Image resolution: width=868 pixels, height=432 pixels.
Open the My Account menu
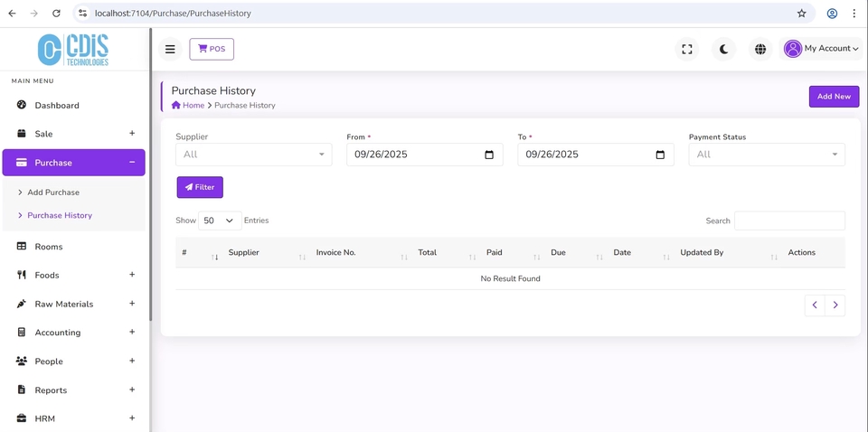[821, 49]
